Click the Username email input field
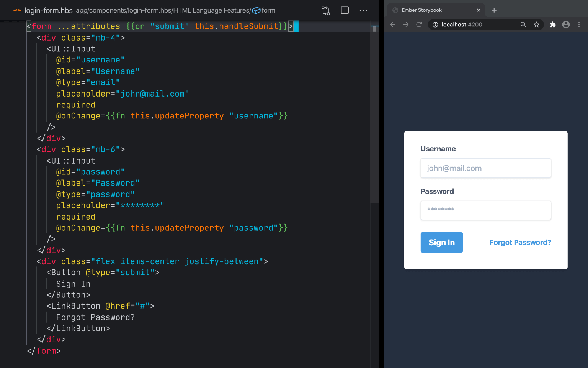Viewport: 588px width, 368px height. pyautogui.click(x=485, y=168)
